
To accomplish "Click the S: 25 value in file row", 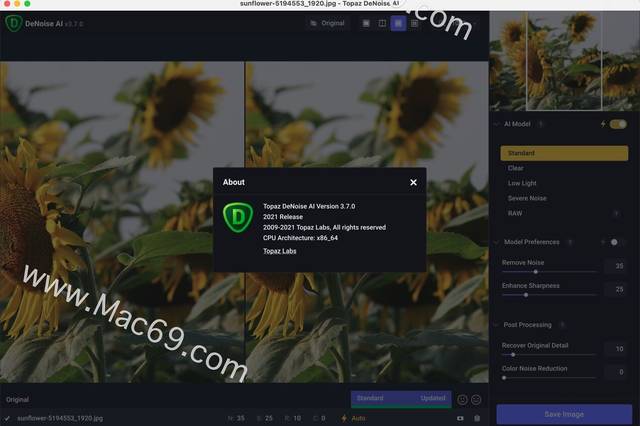I will click(264, 418).
